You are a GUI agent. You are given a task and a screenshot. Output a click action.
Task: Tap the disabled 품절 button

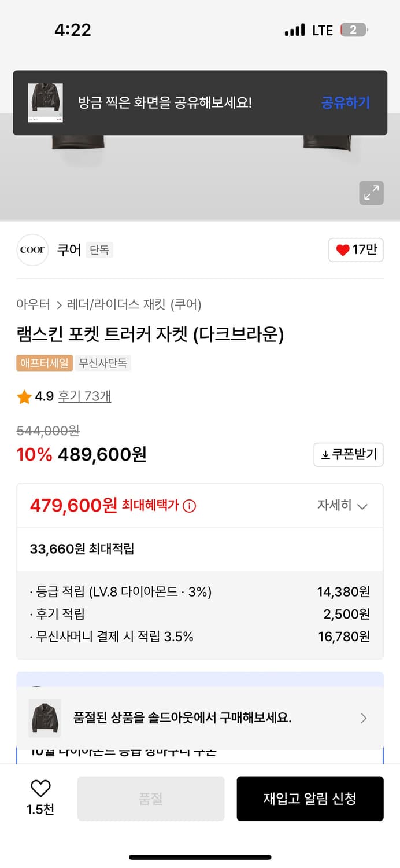tap(151, 799)
